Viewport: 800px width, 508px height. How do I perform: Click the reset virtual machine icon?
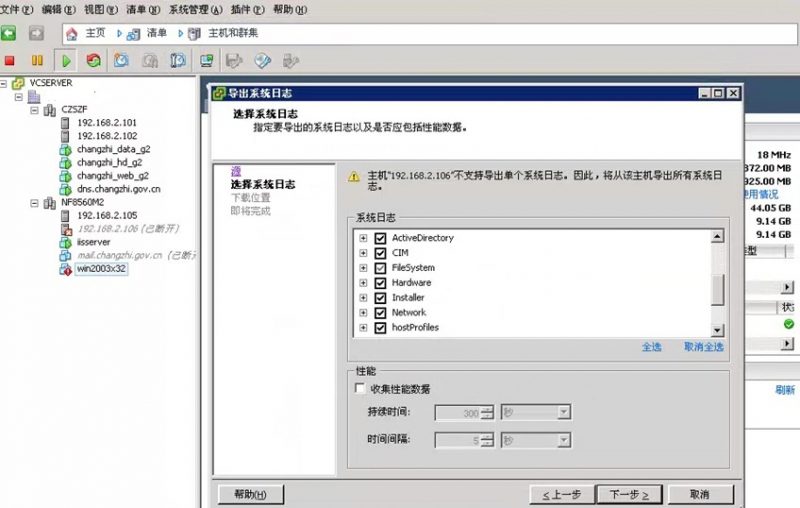click(x=93, y=60)
